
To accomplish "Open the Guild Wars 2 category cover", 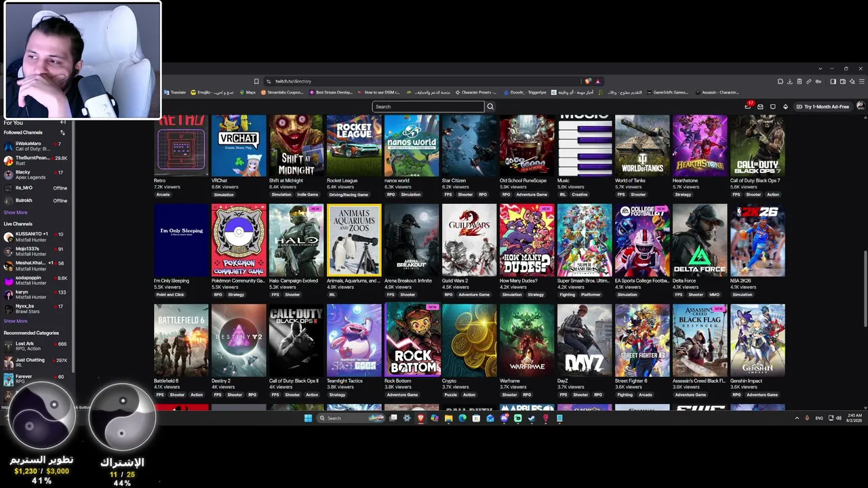I will pos(469,241).
